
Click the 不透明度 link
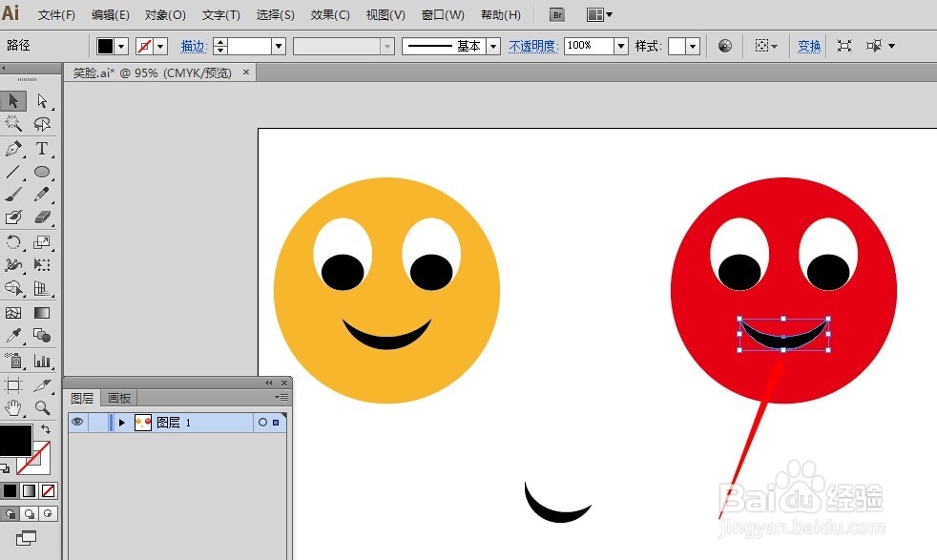[x=532, y=46]
